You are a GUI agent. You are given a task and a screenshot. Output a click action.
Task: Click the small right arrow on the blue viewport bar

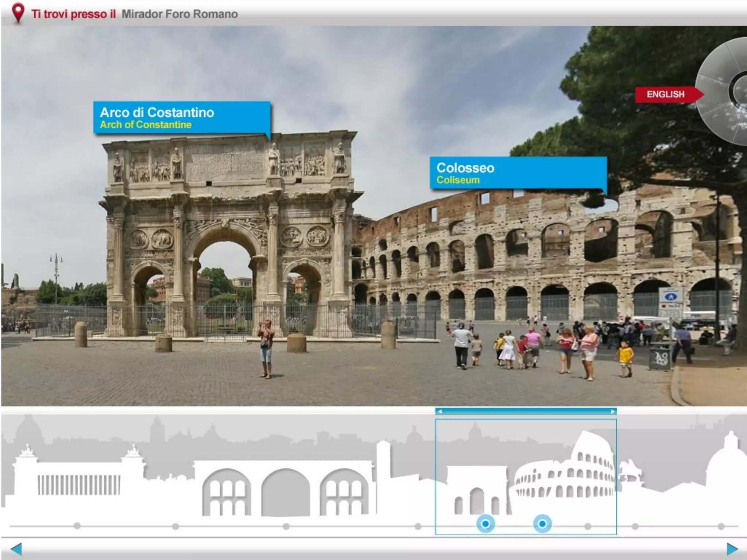(612, 412)
